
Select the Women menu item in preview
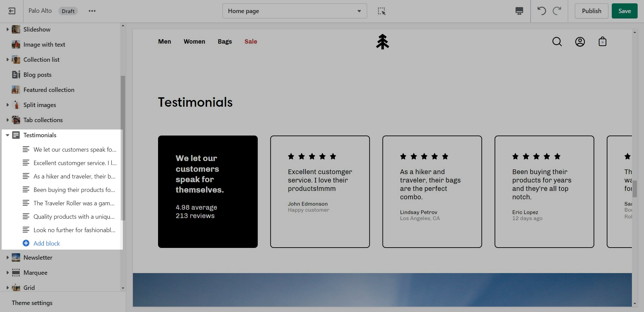(194, 42)
